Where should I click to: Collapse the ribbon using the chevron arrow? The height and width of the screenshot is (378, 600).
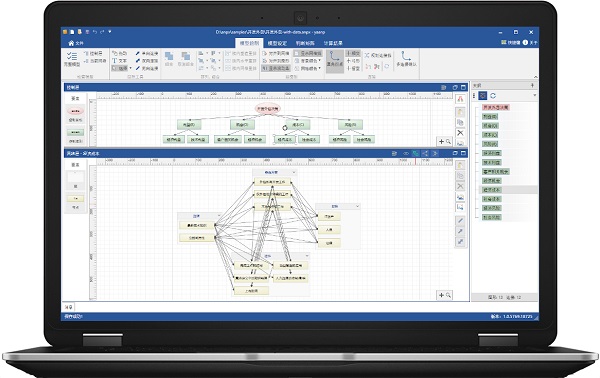pos(535,77)
